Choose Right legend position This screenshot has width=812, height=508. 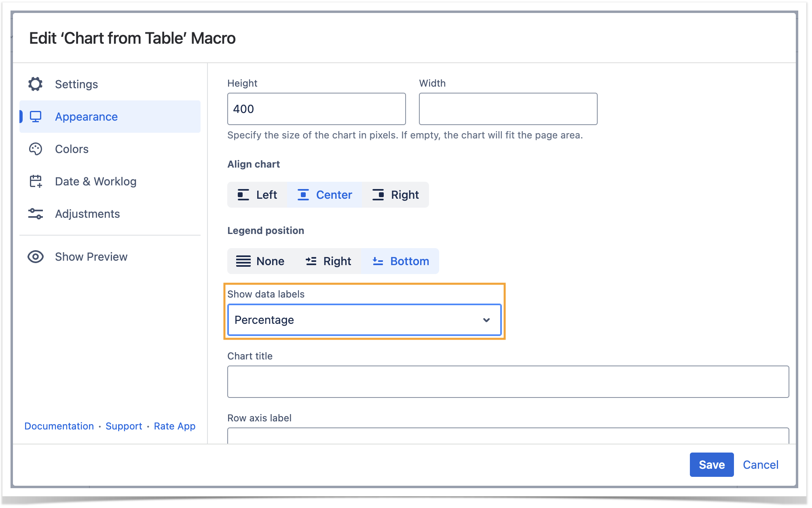tap(328, 261)
